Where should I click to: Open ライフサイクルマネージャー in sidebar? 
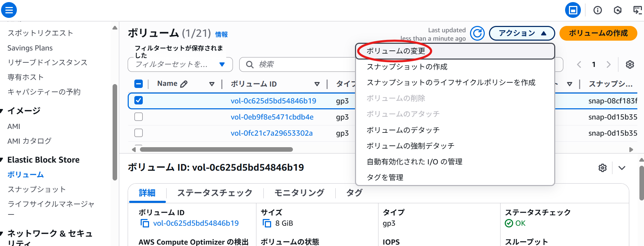pos(51,208)
